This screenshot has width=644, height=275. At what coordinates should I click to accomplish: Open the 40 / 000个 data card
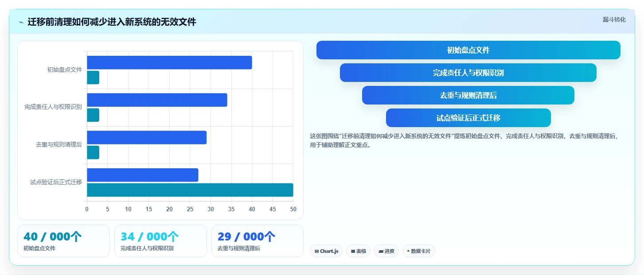click(x=63, y=241)
